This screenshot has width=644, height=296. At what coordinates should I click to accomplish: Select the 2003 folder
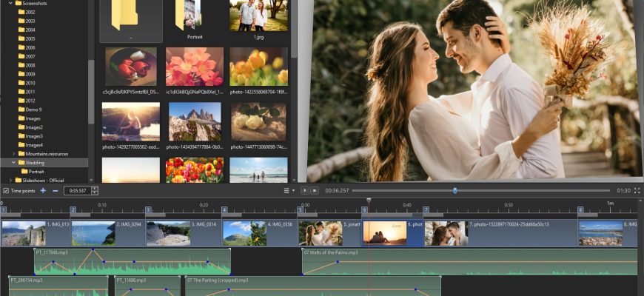click(x=27, y=21)
